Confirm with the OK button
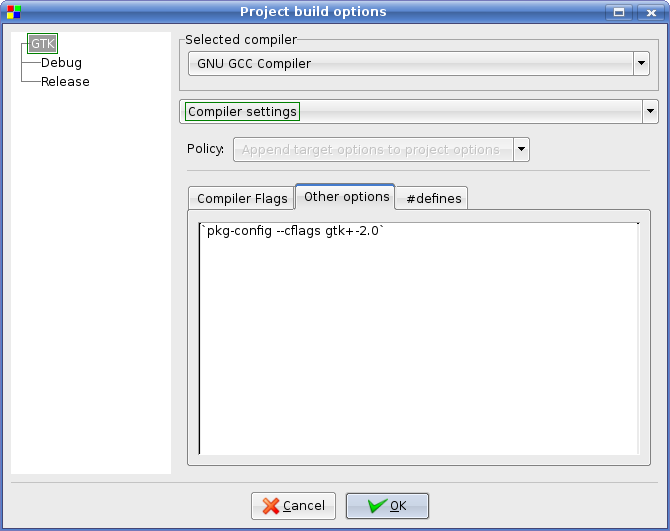Screen dimensions: 670x531 click(x=387, y=506)
